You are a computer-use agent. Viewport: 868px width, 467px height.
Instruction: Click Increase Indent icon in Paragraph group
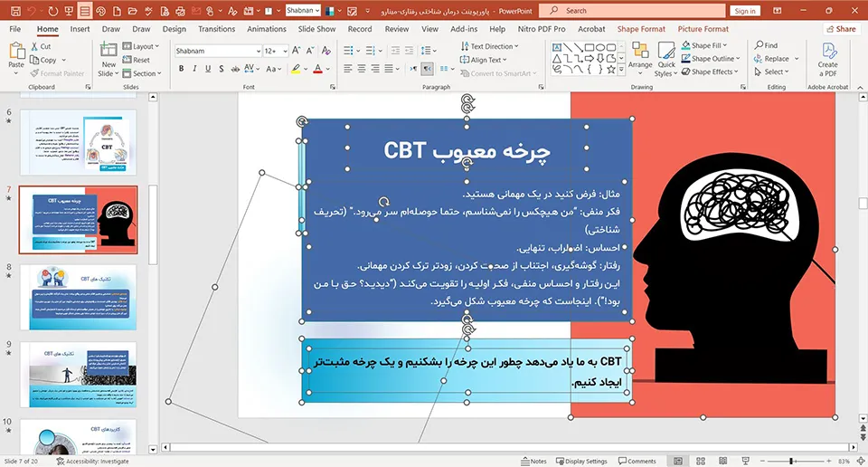pos(409,51)
